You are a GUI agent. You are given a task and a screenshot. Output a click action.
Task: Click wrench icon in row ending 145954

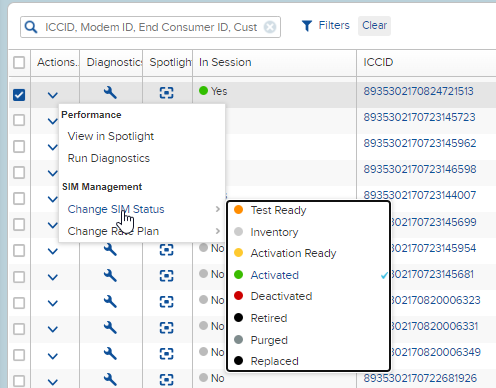(x=110, y=249)
